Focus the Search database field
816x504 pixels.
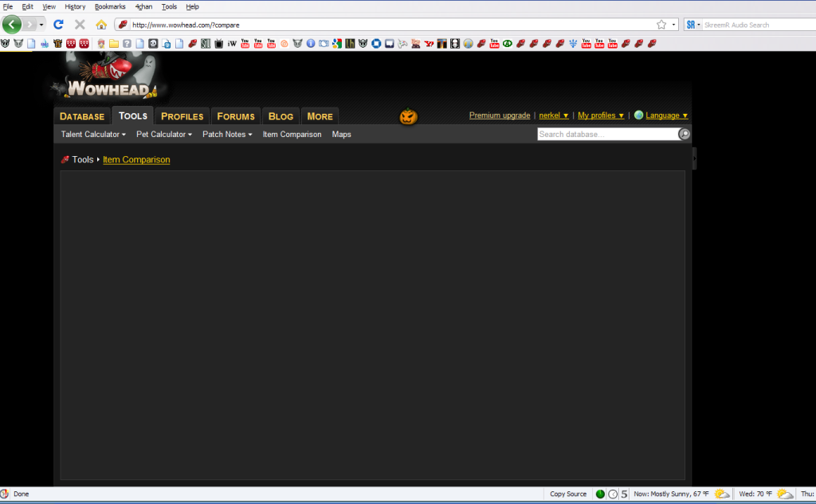(608, 135)
